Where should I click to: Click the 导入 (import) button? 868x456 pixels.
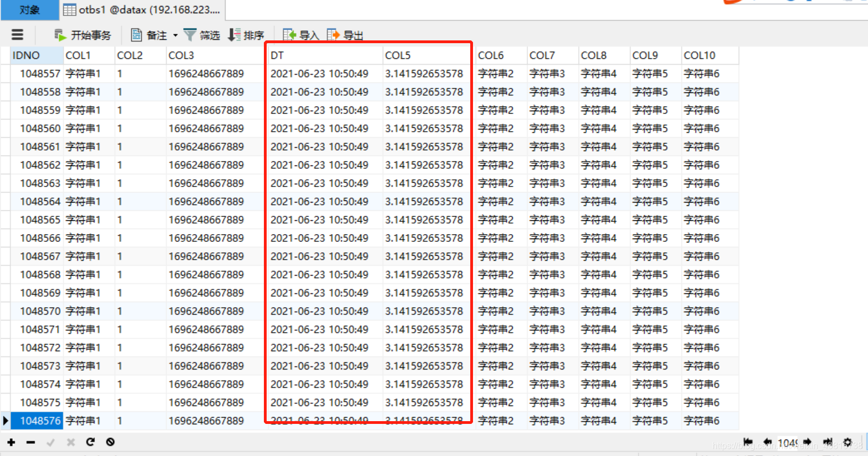tap(301, 35)
